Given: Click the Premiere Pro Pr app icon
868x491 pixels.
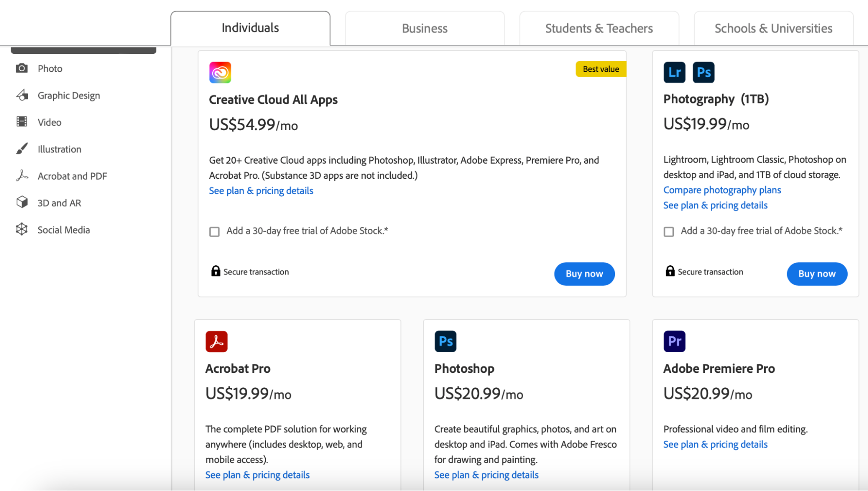Looking at the screenshot, I should 674,341.
